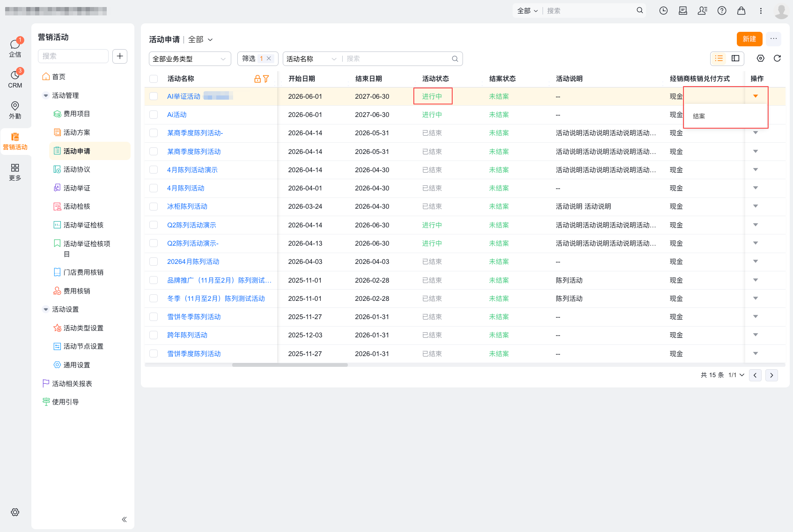
Task: Open the Ai活动 link
Action: [177, 115]
